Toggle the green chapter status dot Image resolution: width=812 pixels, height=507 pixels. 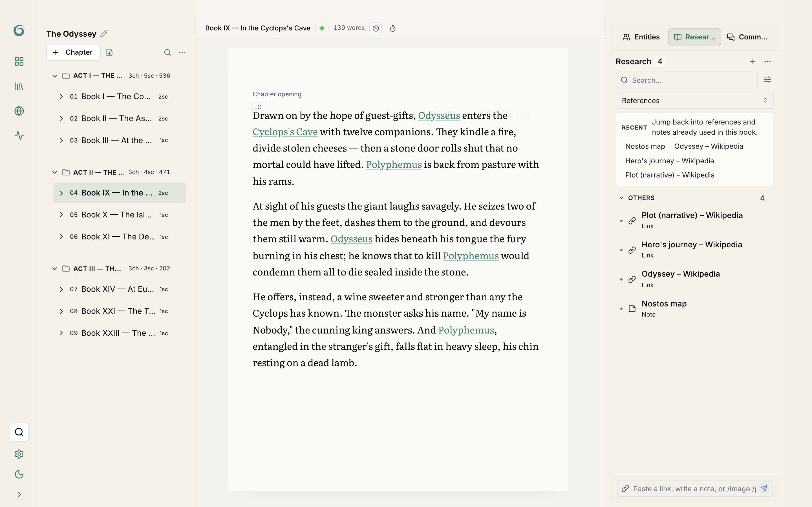tap(322, 28)
